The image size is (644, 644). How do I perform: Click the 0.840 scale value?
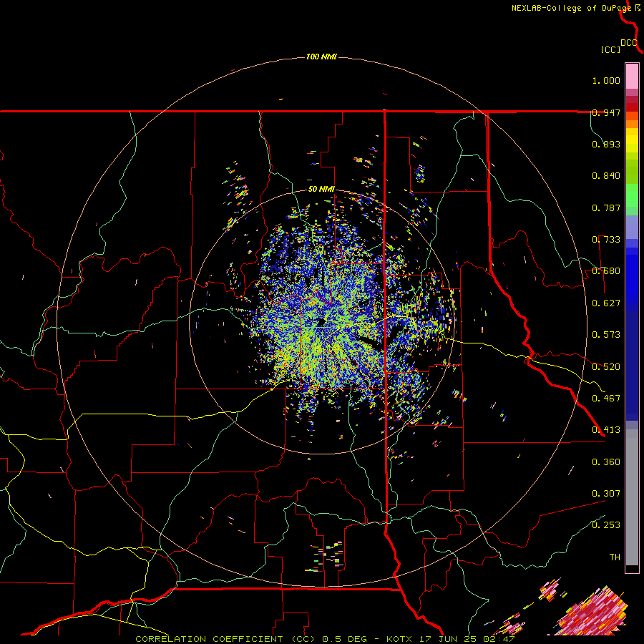click(x=606, y=176)
